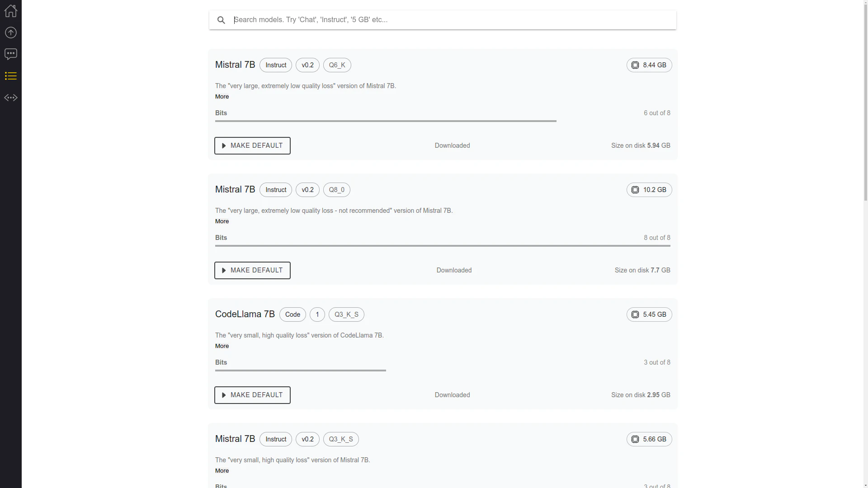868x488 pixels.
Task: Click the search magnifying glass icon
Action: 221,20
